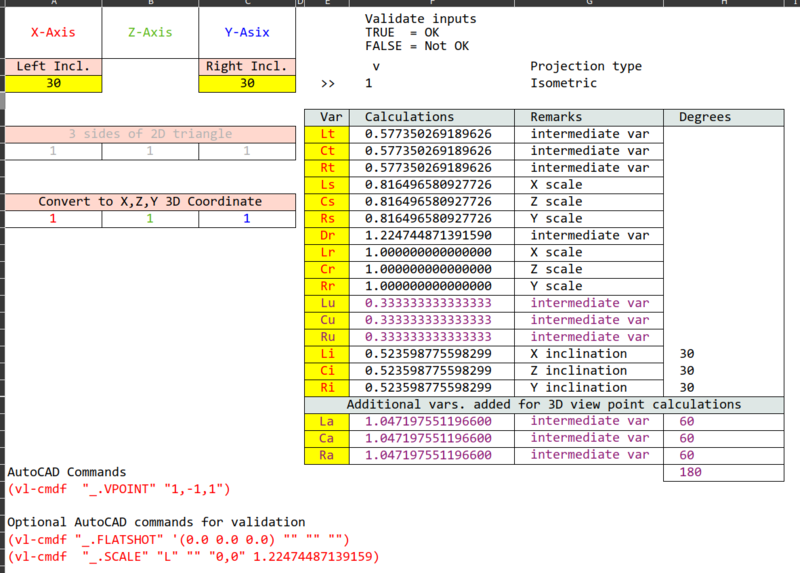Click the Remarks column header
Image resolution: width=800 pixels, height=573 pixels.
(589, 117)
